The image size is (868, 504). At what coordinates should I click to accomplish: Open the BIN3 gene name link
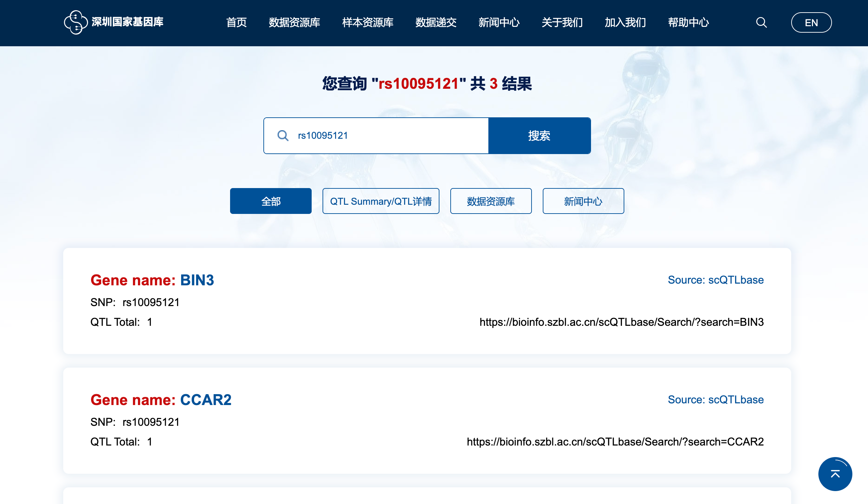point(197,280)
